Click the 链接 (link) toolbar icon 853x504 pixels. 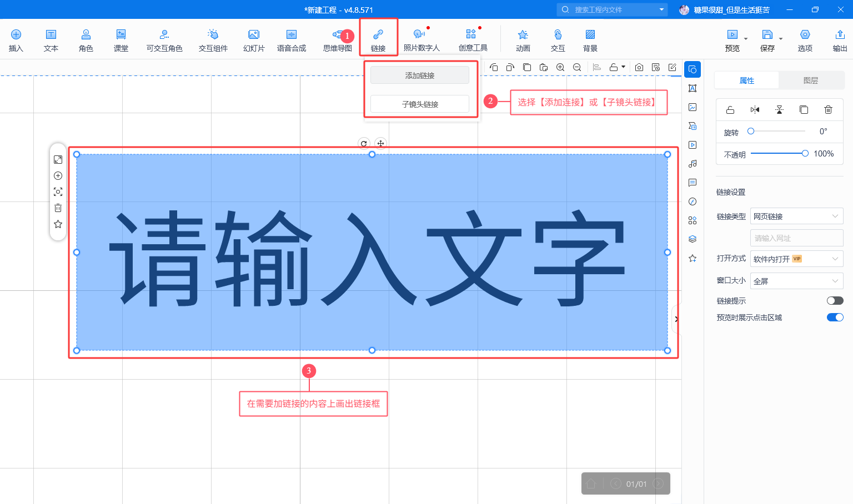[378, 39]
